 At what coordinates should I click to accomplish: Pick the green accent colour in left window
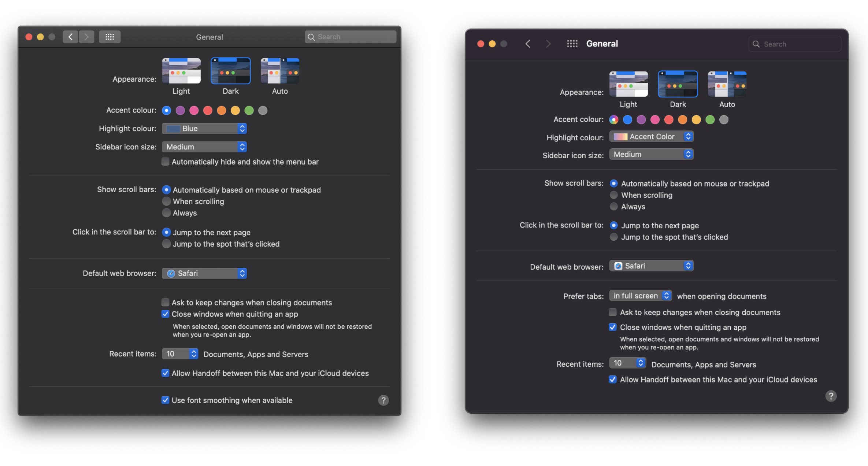tap(249, 111)
